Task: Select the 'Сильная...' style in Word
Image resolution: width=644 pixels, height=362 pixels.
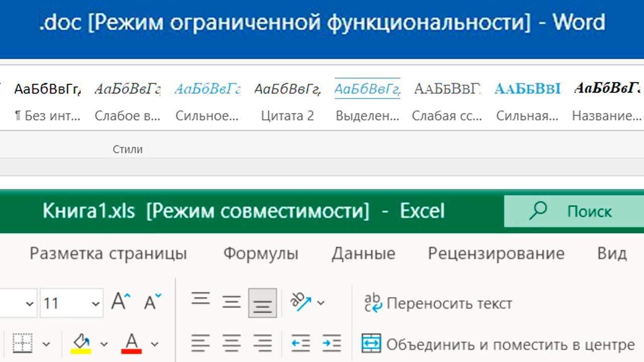Action: (527, 102)
